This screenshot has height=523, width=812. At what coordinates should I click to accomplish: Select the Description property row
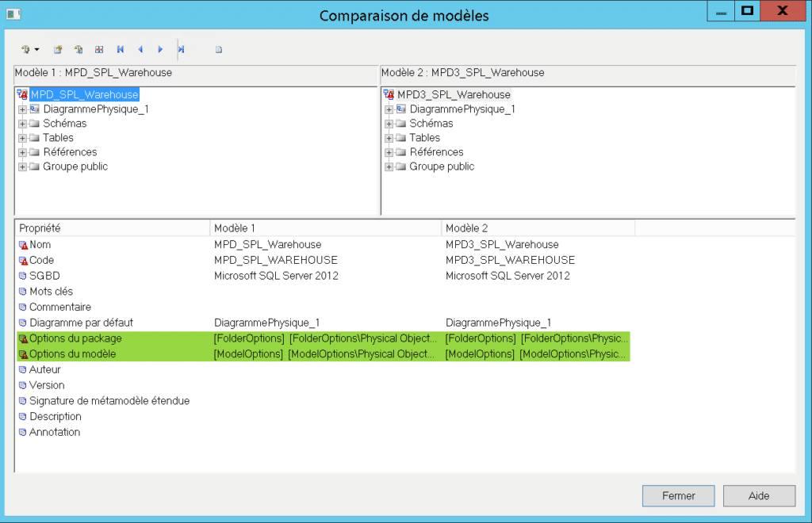point(324,417)
